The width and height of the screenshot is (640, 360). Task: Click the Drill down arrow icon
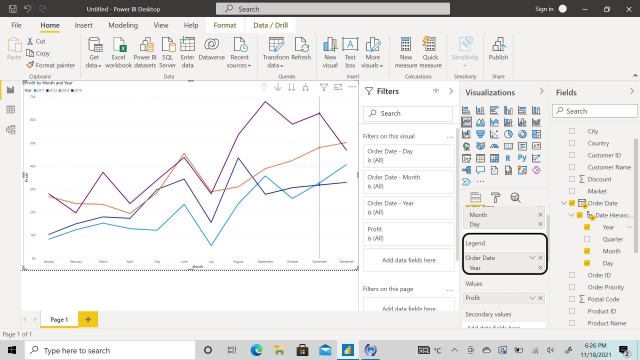point(278,87)
